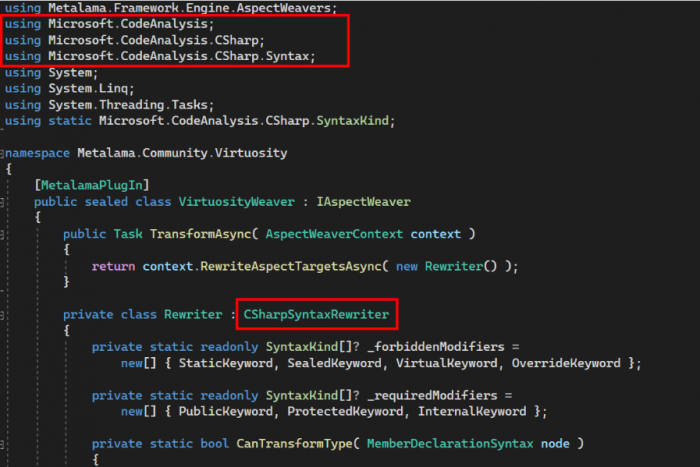Image resolution: width=700 pixels, height=467 pixels.
Task: Click the _forbiddenModifiers field name
Action: click(436, 346)
